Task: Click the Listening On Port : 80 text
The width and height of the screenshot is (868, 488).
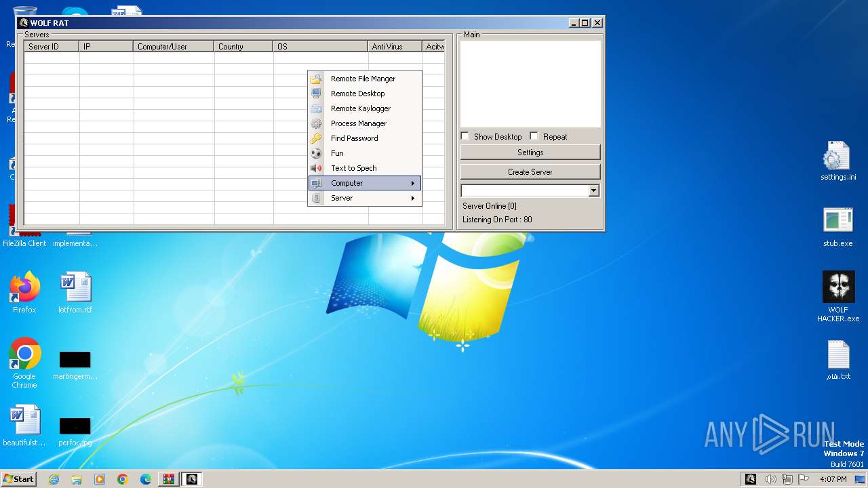Action: point(497,220)
